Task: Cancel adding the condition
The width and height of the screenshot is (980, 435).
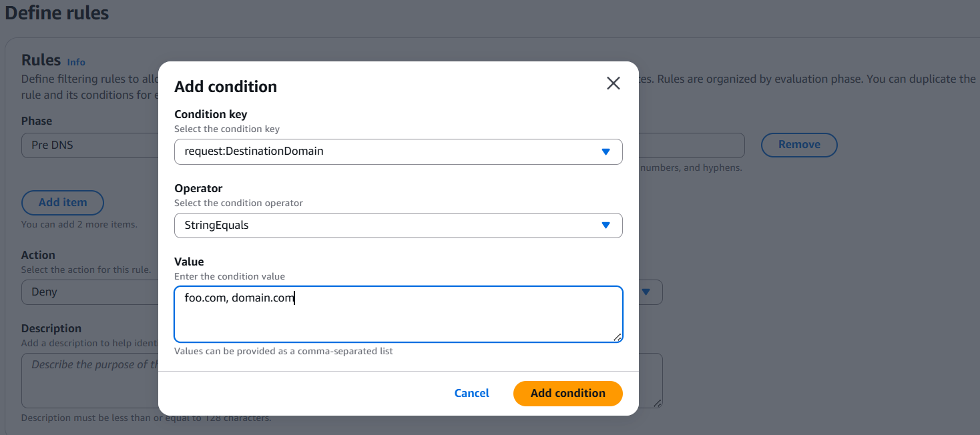Action: [471, 394]
